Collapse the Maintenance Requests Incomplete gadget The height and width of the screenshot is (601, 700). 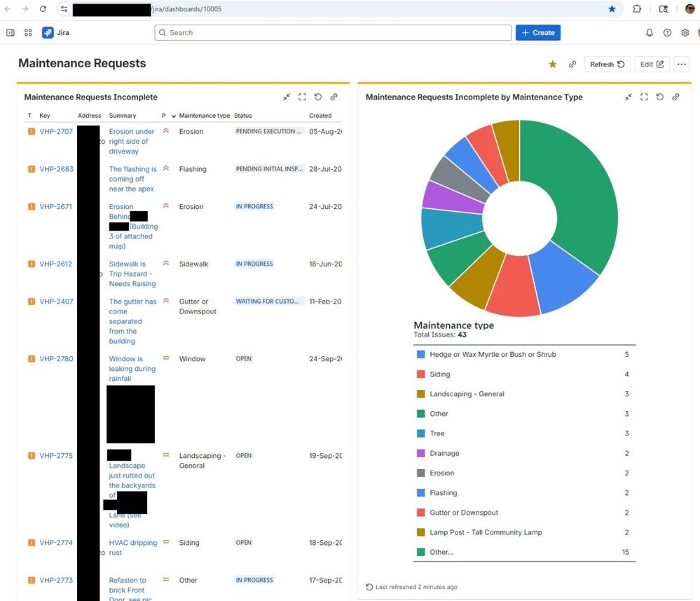click(x=286, y=97)
